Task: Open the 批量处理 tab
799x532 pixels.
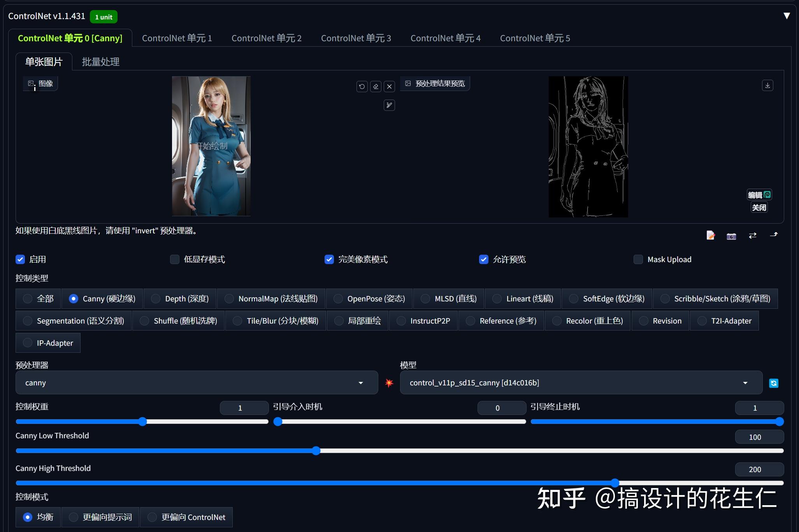Action: click(x=100, y=61)
